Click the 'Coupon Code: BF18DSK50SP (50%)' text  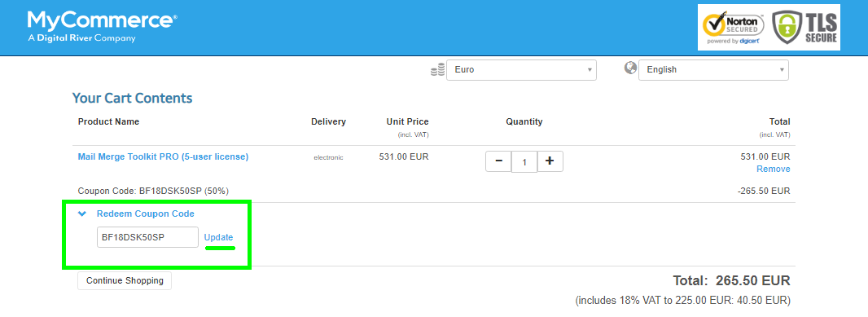[x=153, y=192]
